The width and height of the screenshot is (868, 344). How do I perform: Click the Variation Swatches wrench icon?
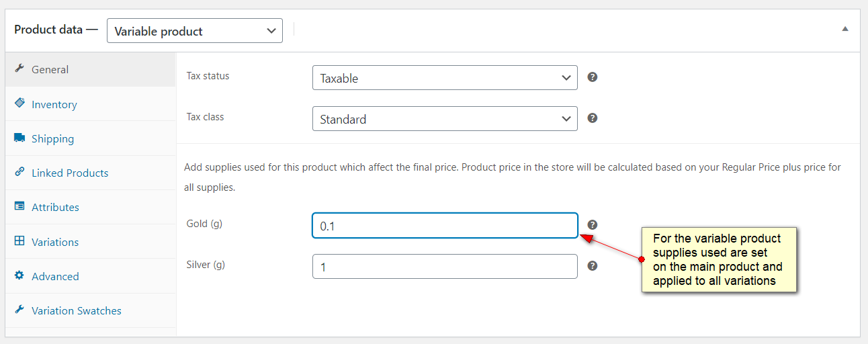point(19,310)
